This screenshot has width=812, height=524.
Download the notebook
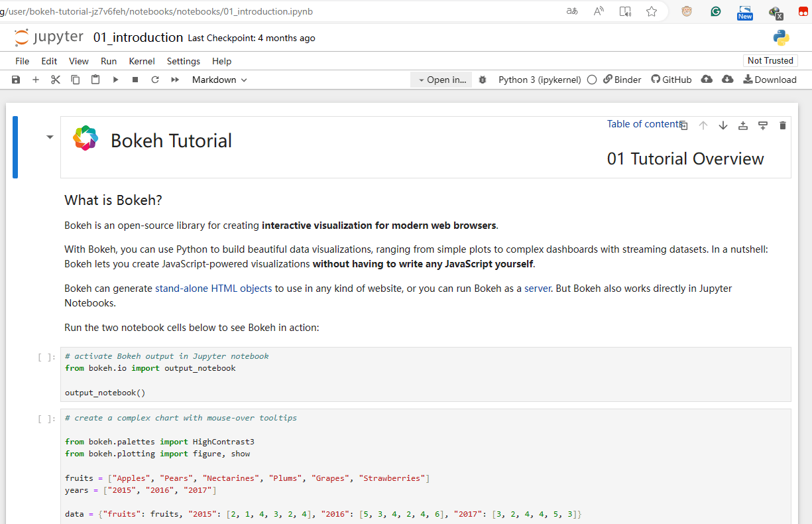[770, 80]
